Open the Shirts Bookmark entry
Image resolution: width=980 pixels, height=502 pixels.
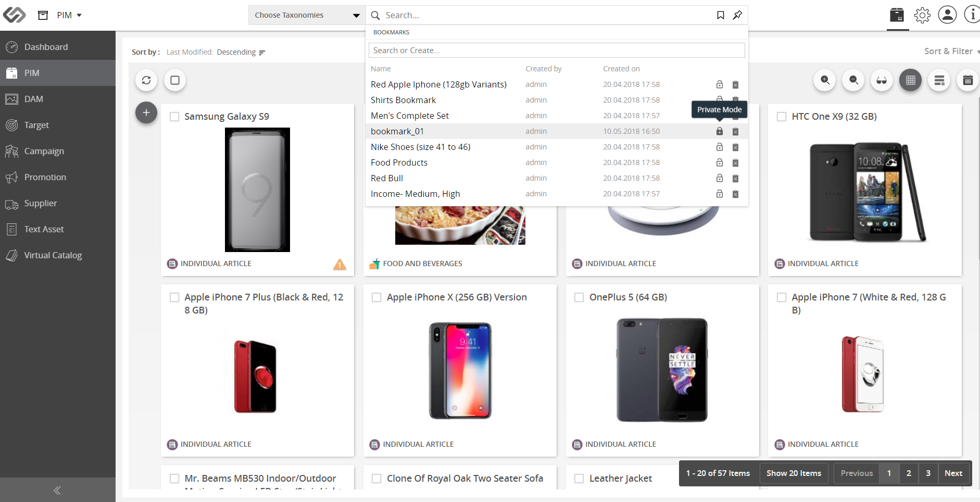click(x=403, y=100)
